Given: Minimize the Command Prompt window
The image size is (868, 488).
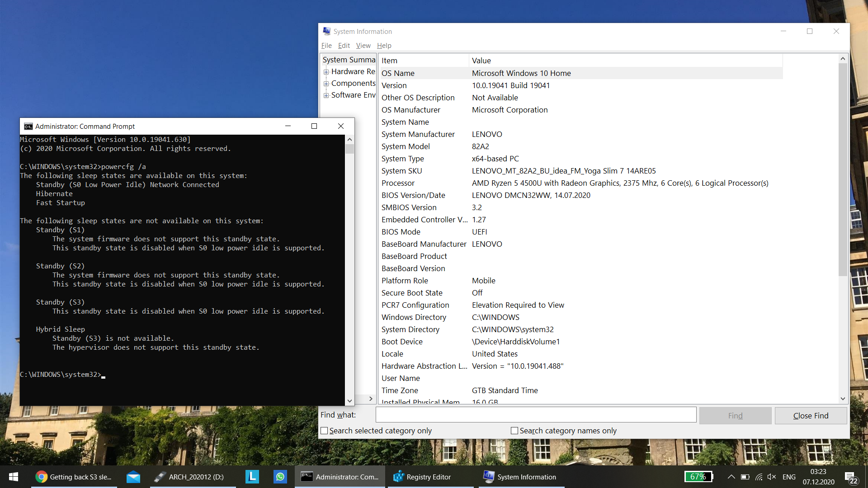Looking at the screenshot, I should (x=288, y=126).
